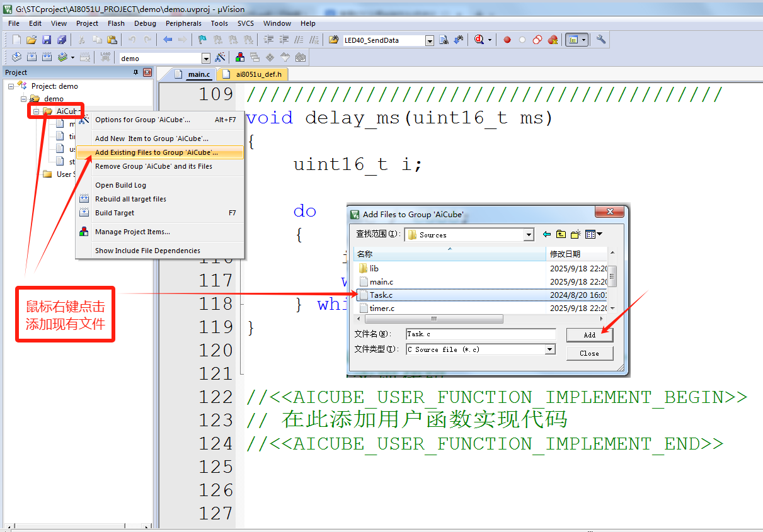Click the Navigate Backward blue arrow
The image size is (763, 532).
tap(168, 40)
